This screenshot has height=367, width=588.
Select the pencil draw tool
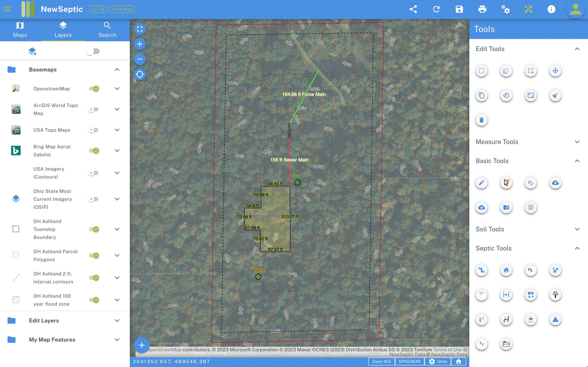[x=482, y=183]
